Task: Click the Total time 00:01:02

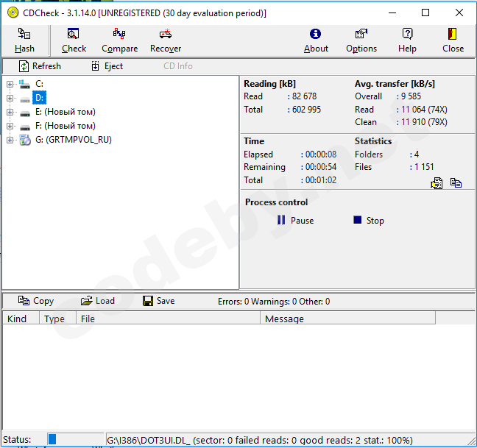Action: 321,180
